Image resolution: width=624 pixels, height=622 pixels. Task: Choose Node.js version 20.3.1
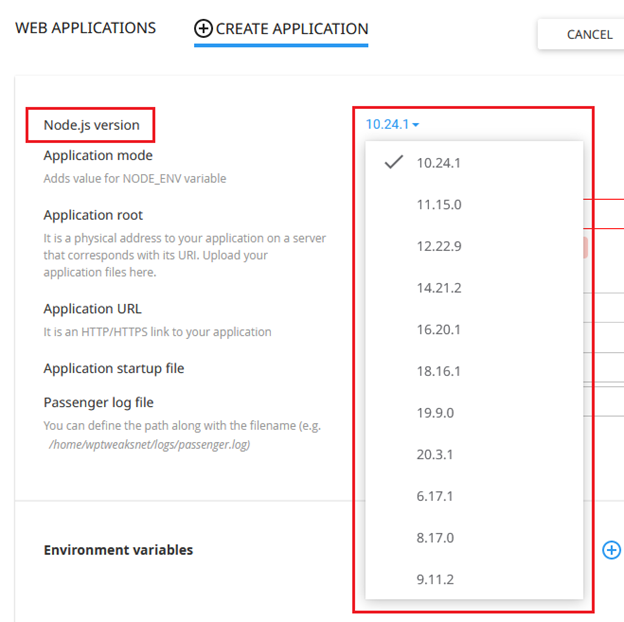(x=474, y=454)
